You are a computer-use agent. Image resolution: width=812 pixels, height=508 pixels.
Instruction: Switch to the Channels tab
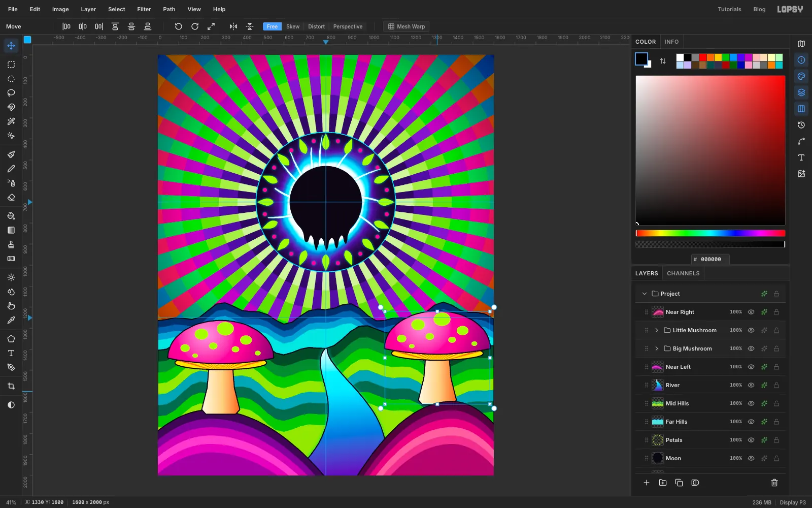coord(683,273)
